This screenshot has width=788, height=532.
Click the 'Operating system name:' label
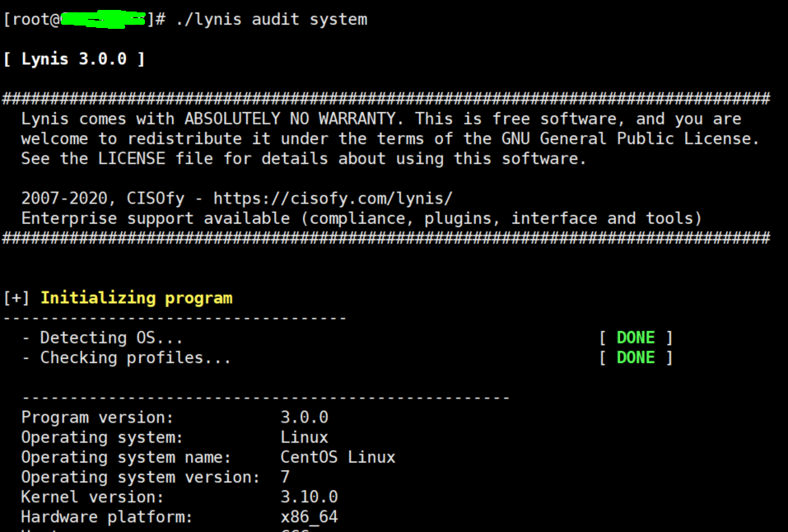126,458
